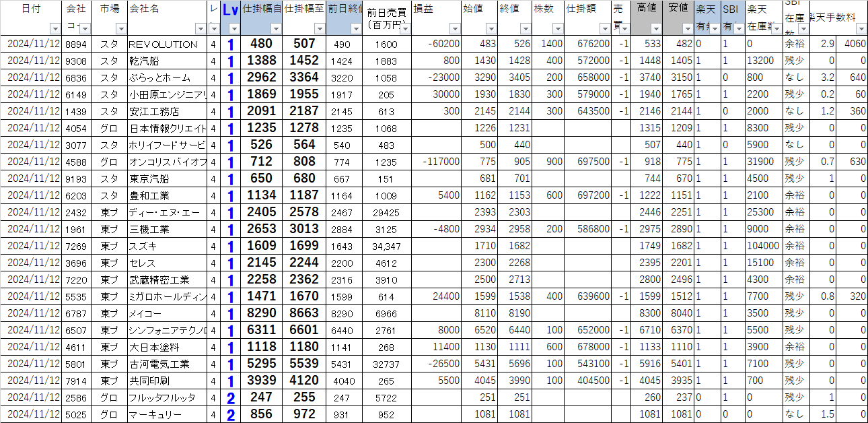This screenshot has width=868, height=423.
Task: Select the 豊和工業 company name cell
Action: click(168, 195)
